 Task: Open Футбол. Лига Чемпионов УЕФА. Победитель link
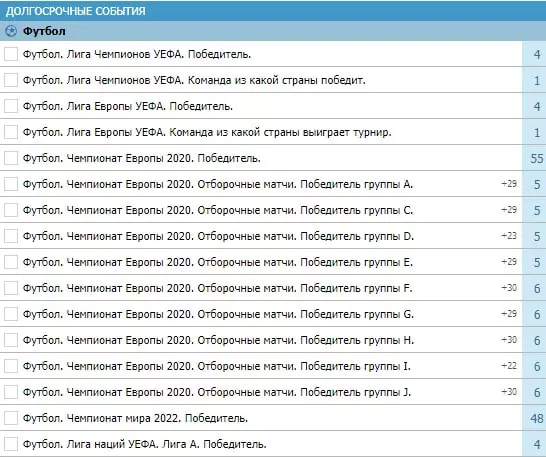pyautogui.click(x=137, y=54)
